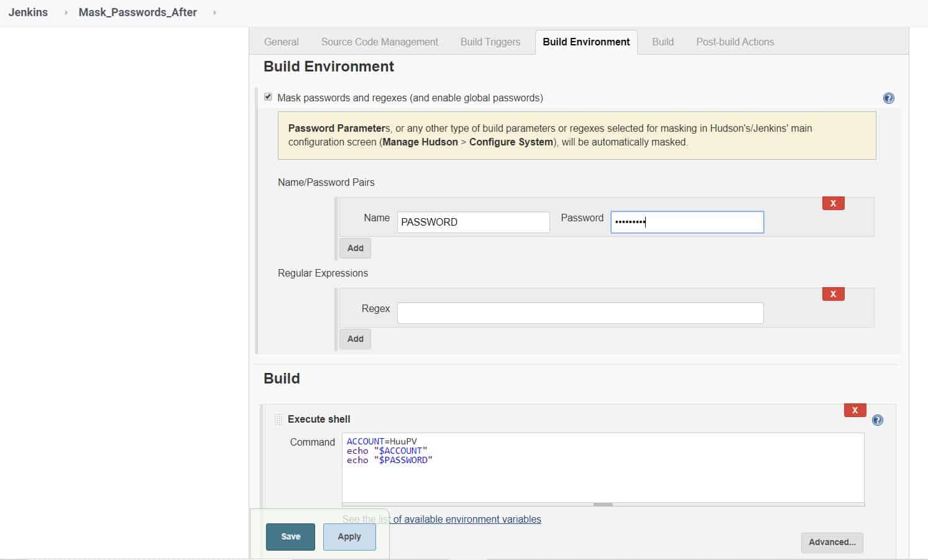Delete the empty Regex entry
Image resolution: width=928 pixels, height=560 pixels.
pyautogui.click(x=833, y=293)
